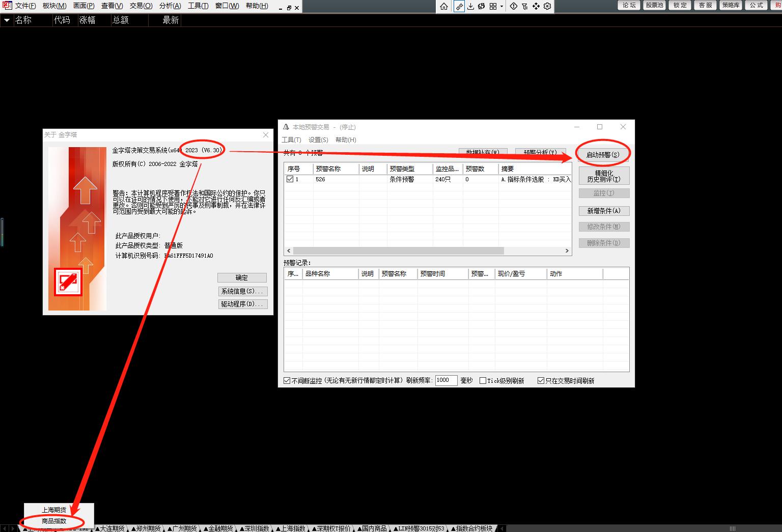This screenshot has height=532, width=782.
Task: Click the 预警分析 button in alert window
Action: tap(540, 152)
